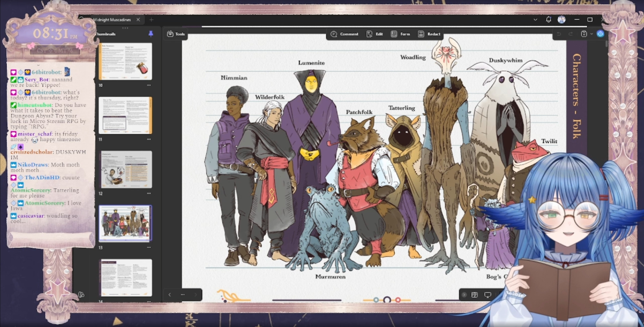Click the Thumbnails panel drag handle dots
The image size is (644, 327).
pyautogui.click(x=125, y=28)
